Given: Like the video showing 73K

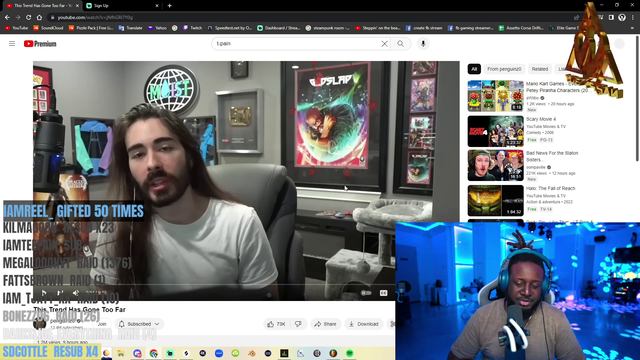Looking at the screenshot, I should (276, 324).
